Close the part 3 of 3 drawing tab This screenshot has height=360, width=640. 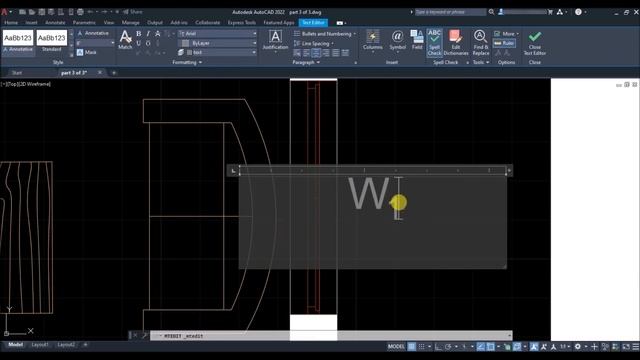[100, 72]
